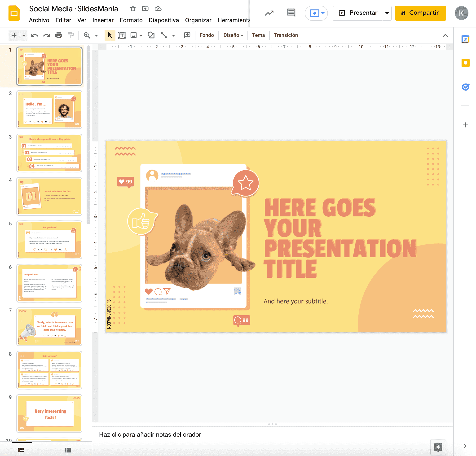476x456 pixels.
Task: Insert a new comment
Action: [x=187, y=35]
